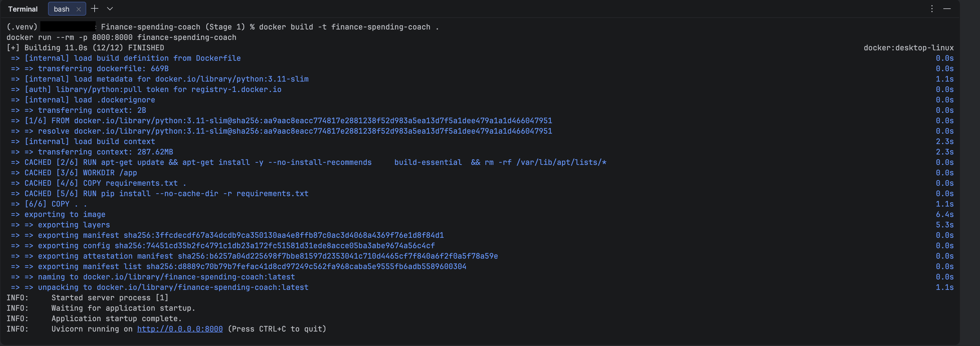The image size is (980, 346).
Task: Click the docker:desktop-linux context label
Action: [908, 48]
